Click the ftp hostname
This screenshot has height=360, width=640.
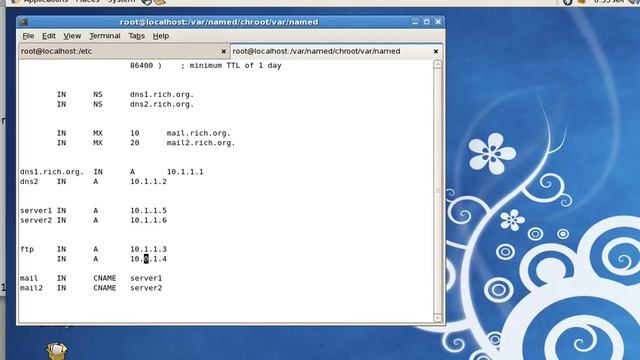tap(27, 249)
